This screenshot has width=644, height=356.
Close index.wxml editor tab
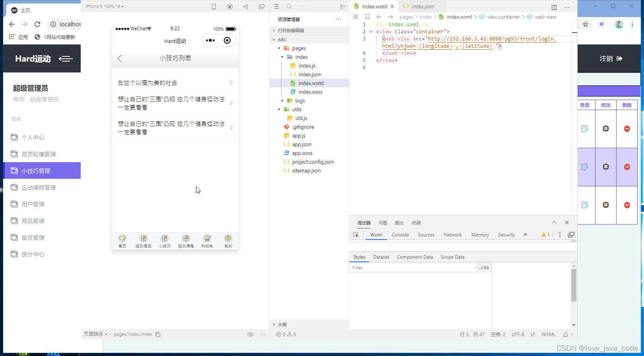[392, 6]
